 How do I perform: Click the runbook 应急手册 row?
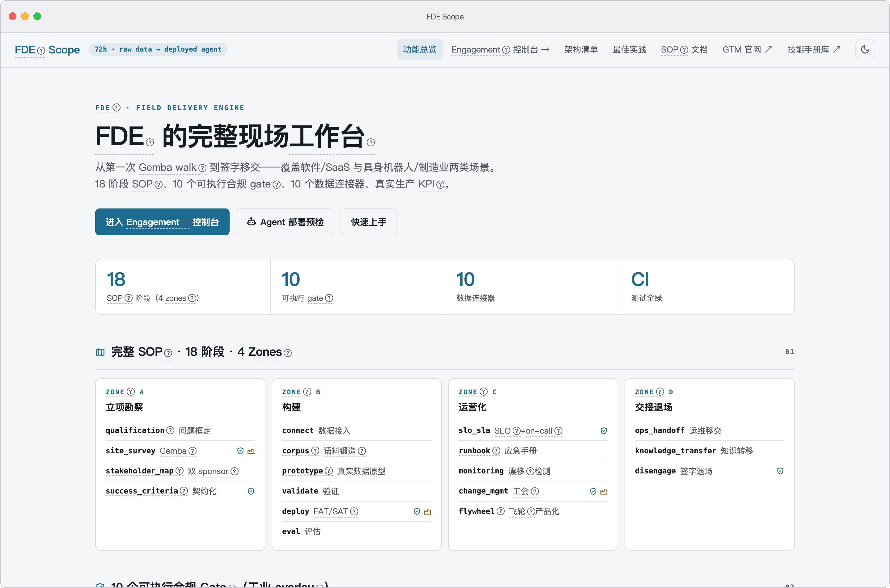point(533,451)
